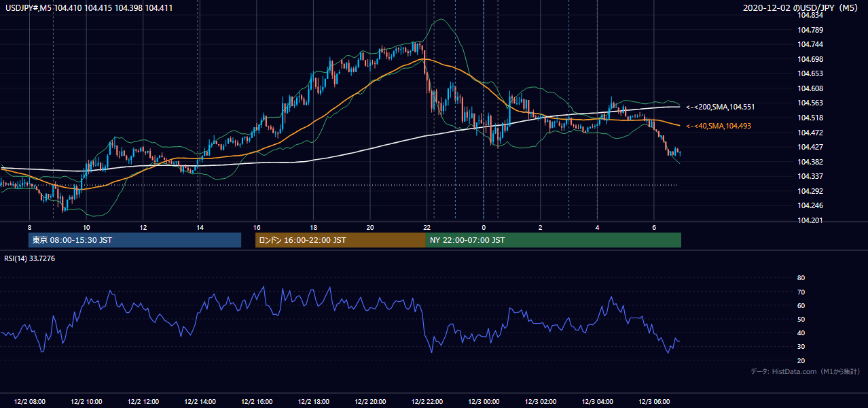The height and width of the screenshot is (408, 868).
Task: Click the HistData.com data source credit
Action: tap(805, 371)
